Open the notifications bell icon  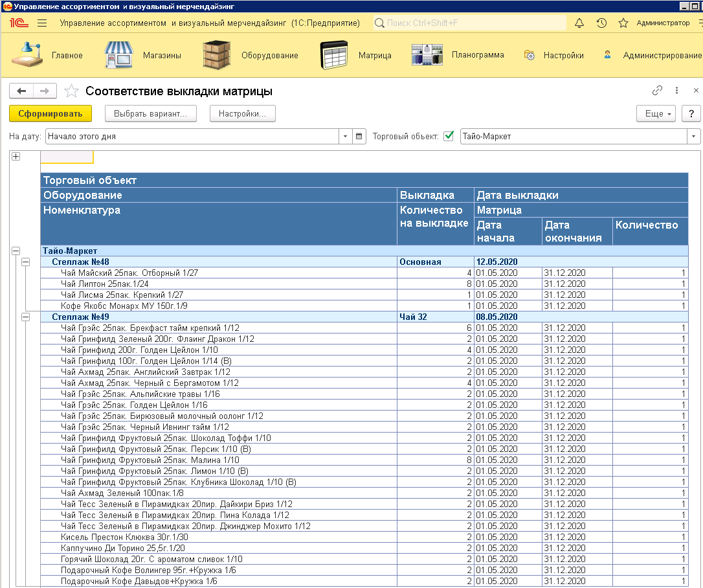[x=579, y=23]
